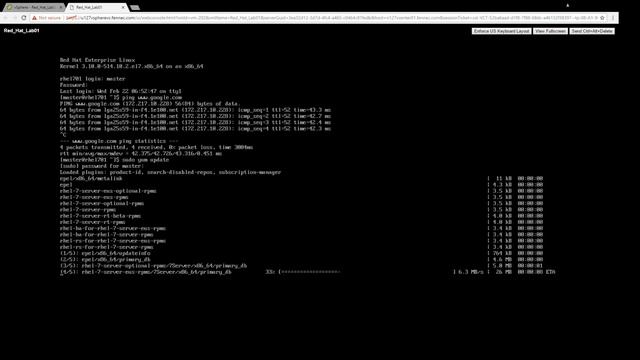
Task: Click the 'rhel-7-server-rt-rpms' repo line
Action: (x=92, y=222)
